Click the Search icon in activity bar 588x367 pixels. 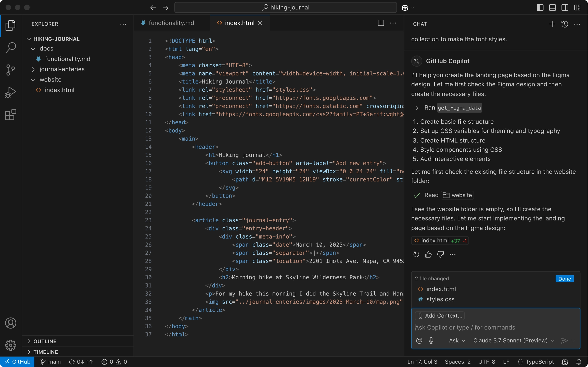coord(10,47)
